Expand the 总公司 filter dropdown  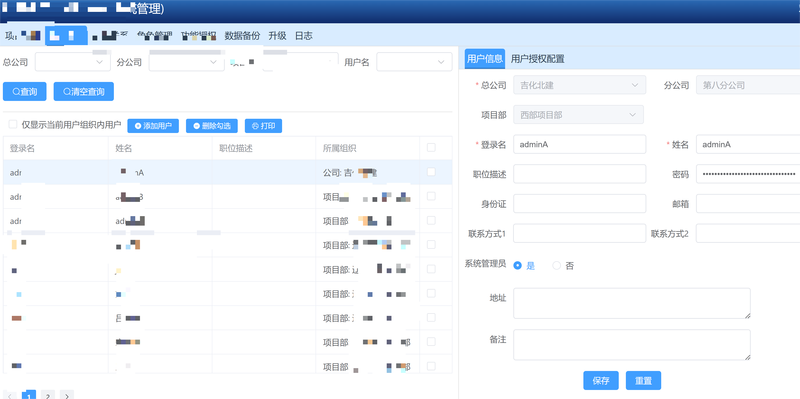(x=72, y=62)
